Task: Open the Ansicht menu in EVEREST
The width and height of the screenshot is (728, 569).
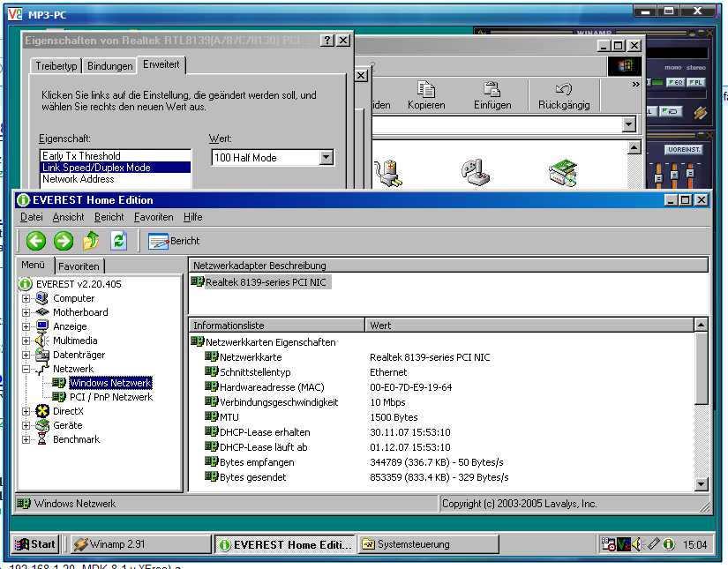Action: [x=68, y=217]
